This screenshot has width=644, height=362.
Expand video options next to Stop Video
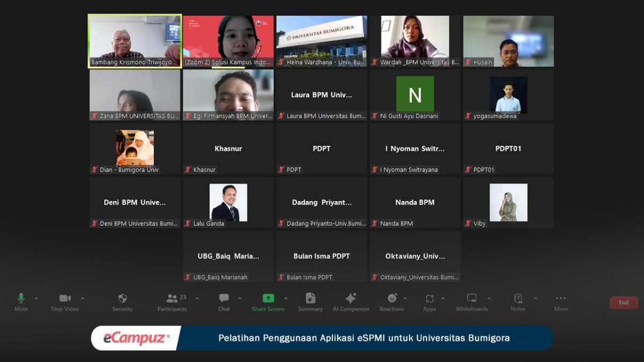point(83,298)
